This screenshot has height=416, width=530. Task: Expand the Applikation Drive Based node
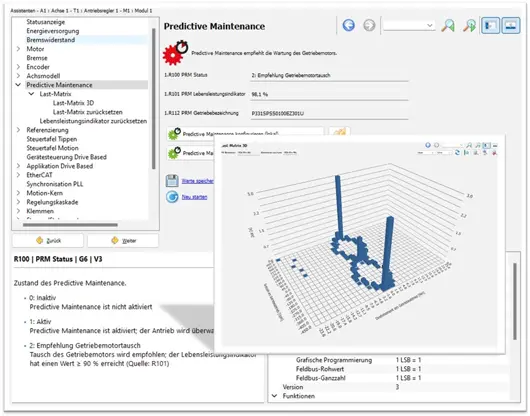click(18, 166)
